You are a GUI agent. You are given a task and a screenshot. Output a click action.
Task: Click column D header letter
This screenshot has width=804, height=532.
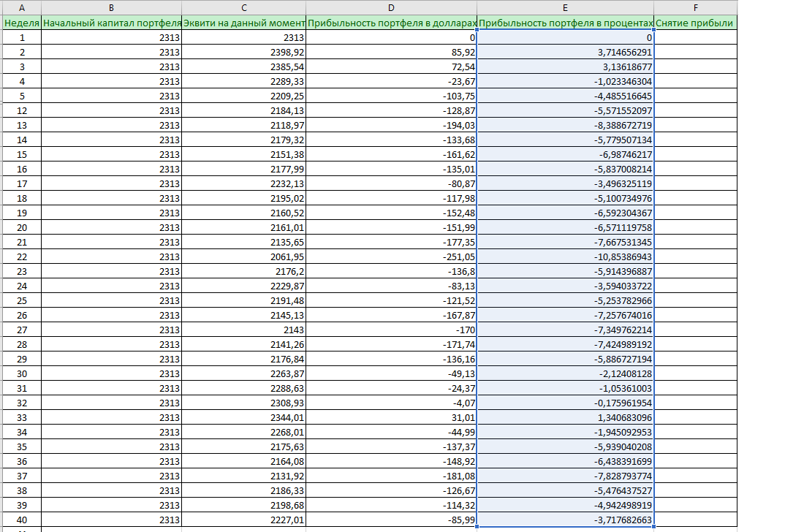point(391,7)
